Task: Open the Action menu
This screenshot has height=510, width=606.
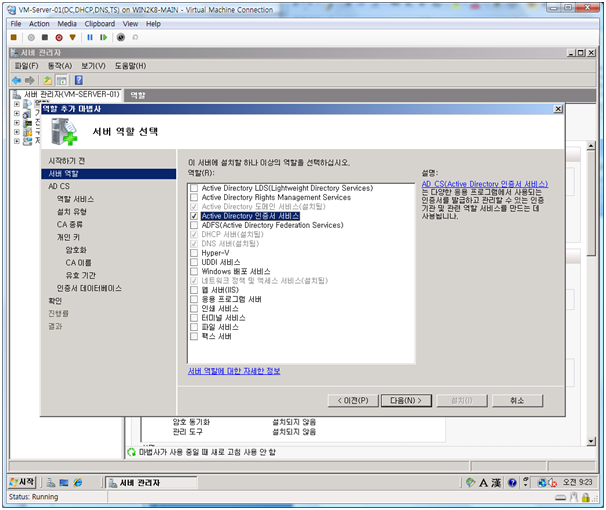Action: coord(39,24)
